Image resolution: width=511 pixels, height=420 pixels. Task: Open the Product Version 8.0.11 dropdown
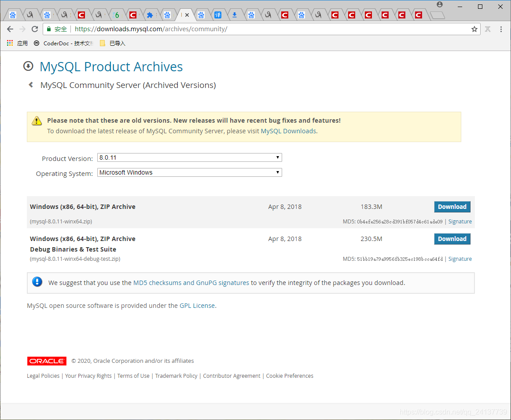[189, 157]
